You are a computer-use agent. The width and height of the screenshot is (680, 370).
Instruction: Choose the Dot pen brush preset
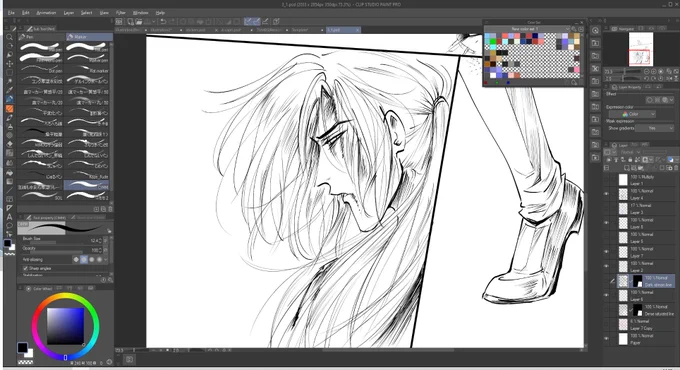click(41, 69)
